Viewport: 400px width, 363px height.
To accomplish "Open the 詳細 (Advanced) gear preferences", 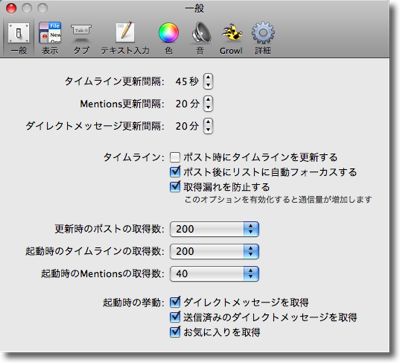I will pyautogui.click(x=263, y=38).
